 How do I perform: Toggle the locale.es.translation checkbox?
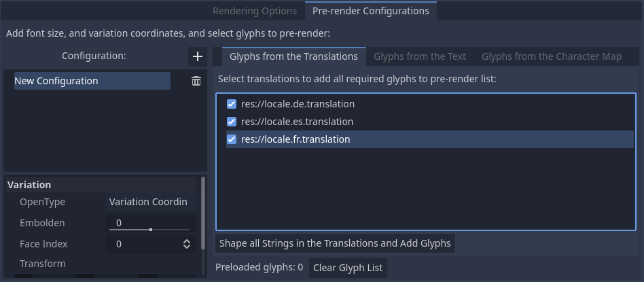coord(232,122)
